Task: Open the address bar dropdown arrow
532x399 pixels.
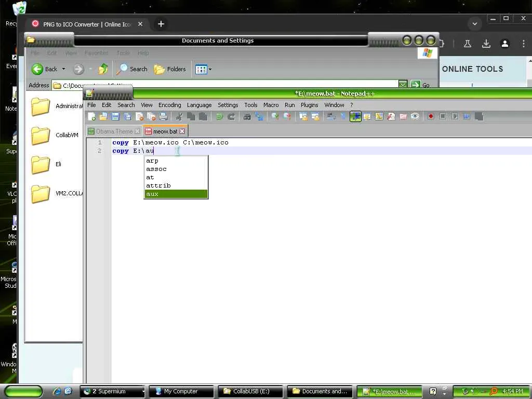Action: (403, 85)
